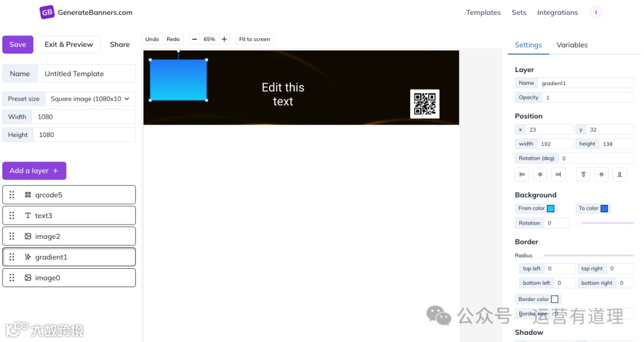
Task: Click the border Radius slider
Action: coord(587,256)
